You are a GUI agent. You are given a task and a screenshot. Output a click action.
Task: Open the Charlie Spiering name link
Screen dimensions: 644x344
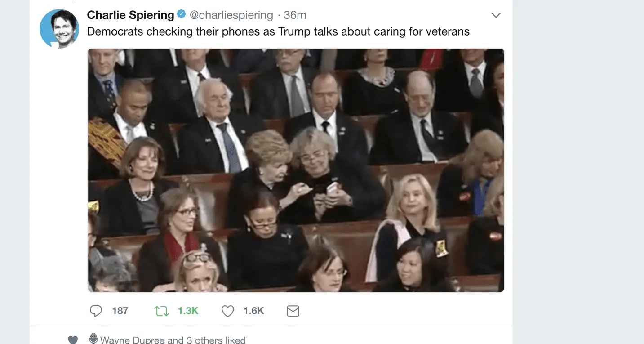tap(130, 15)
